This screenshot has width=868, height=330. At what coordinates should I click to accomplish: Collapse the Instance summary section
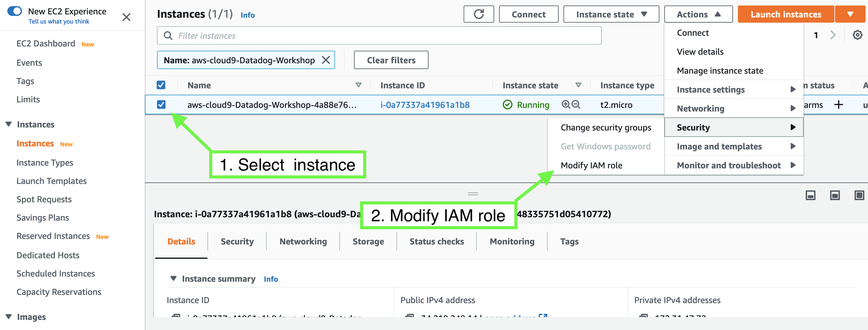pyautogui.click(x=173, y=278)
